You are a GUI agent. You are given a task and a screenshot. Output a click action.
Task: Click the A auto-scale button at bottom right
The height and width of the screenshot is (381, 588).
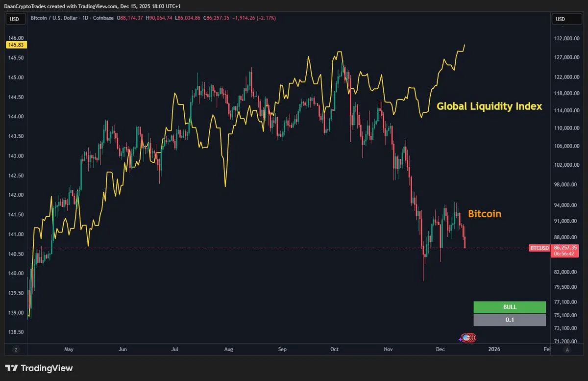pos(567,350)
